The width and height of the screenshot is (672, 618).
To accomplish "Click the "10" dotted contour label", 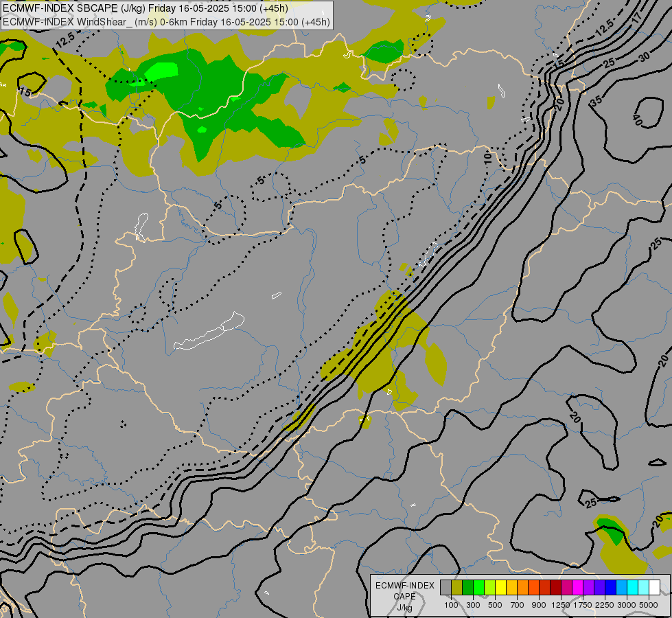I will click(x=487, y=158).
